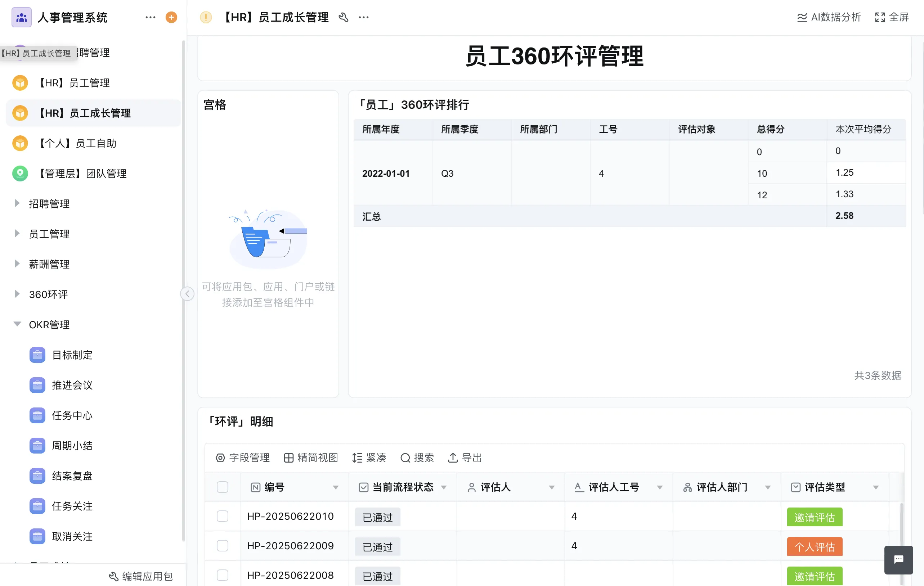Viewport: 924px width, 586px height.
Task: Check the select-all checkbox in table header
Action: pos(223,487)
